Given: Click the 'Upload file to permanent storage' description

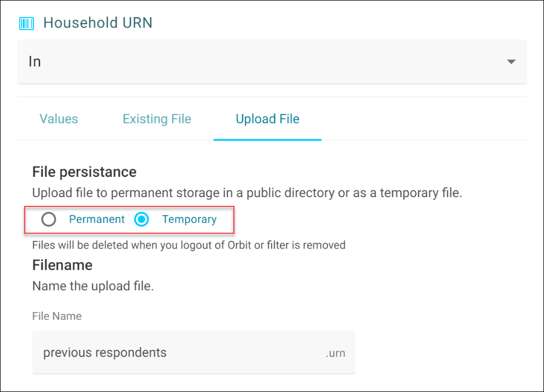Looking at the screenshot, I should (247, 193).
